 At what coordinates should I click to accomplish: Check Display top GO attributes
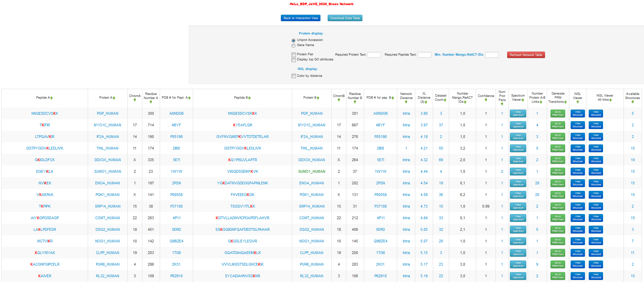(x=294, y=60)
